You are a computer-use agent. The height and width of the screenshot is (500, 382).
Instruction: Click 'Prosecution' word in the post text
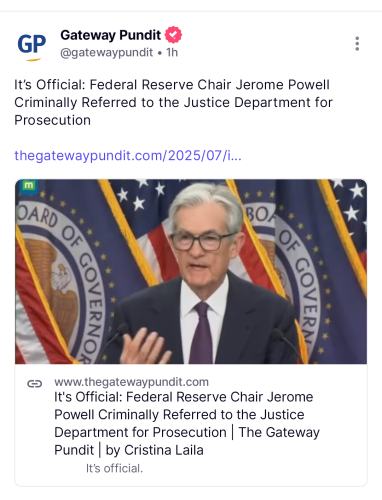click(52, 120)
